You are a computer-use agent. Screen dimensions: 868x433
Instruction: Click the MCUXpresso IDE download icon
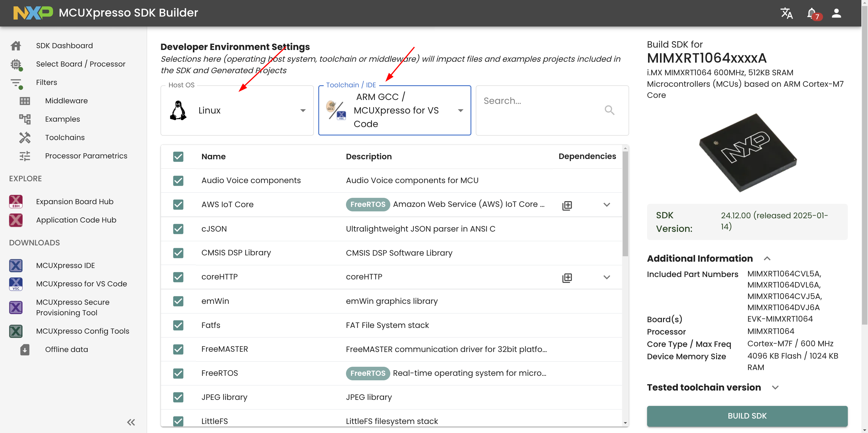tap(16, 265)
